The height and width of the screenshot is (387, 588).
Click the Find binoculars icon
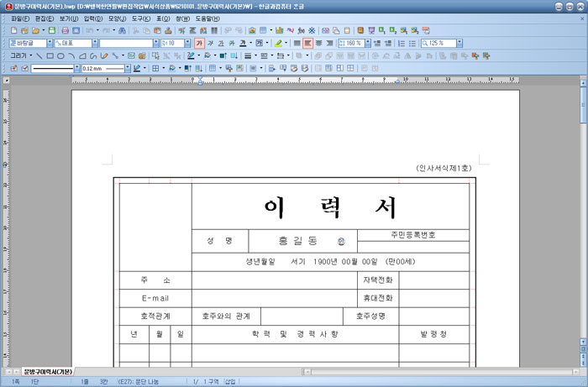(x=123, y=30)
